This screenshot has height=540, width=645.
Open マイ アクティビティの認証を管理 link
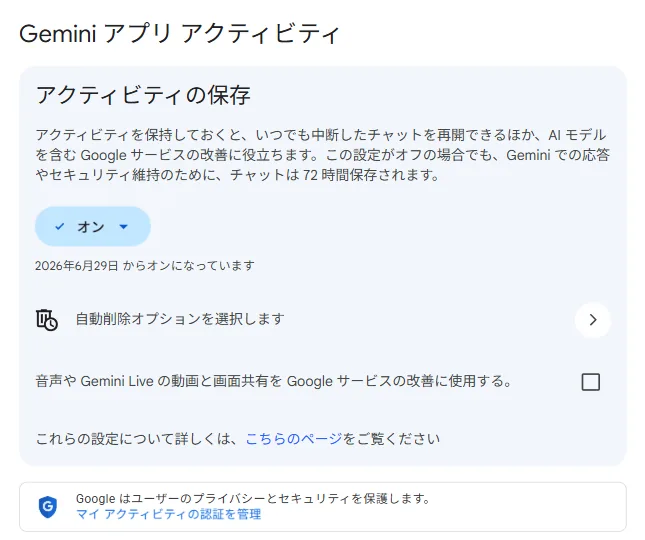point(168,514)
